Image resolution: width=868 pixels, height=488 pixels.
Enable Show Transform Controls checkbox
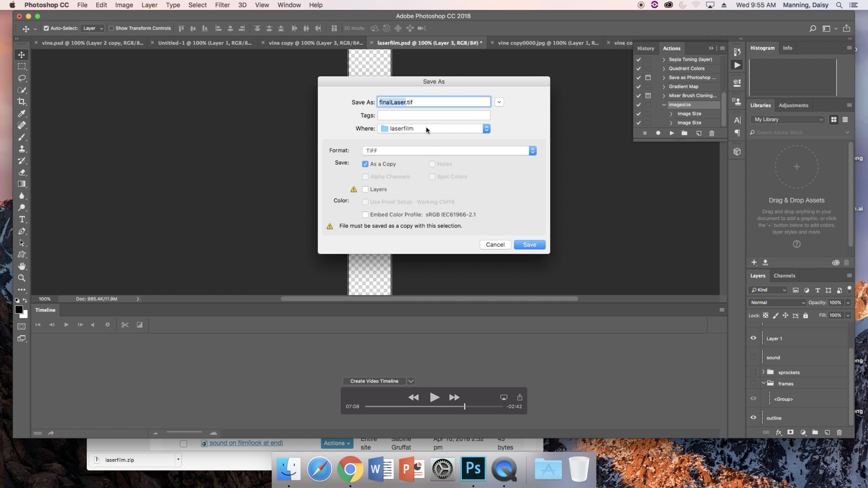[111, 28]
